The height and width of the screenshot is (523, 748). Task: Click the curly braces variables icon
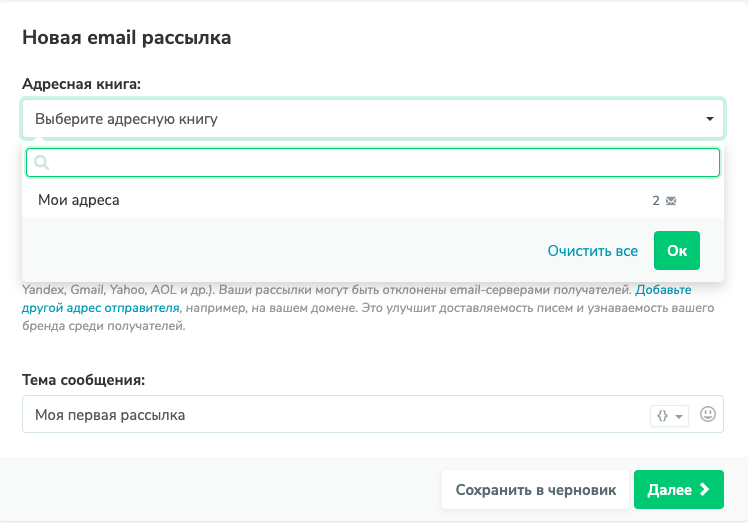(662, 415)
